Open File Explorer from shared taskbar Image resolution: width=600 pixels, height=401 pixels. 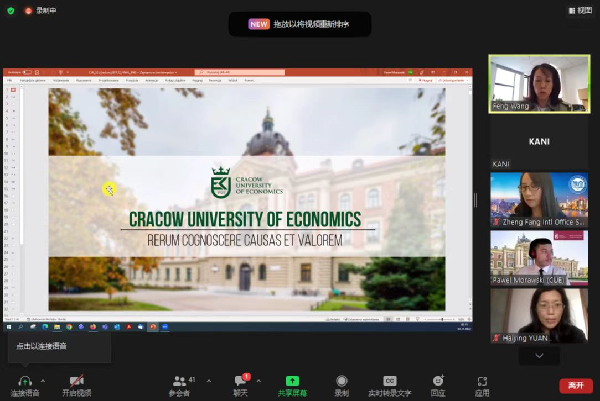57,327
